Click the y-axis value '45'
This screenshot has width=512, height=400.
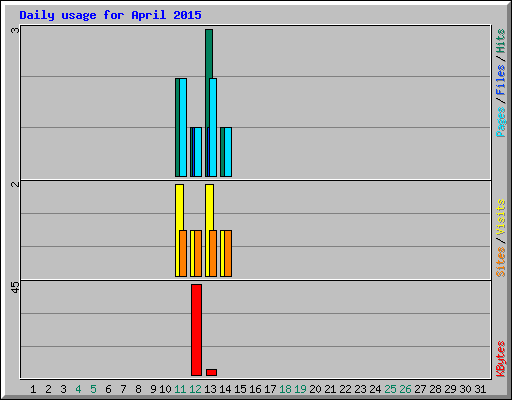click(15, 287)
